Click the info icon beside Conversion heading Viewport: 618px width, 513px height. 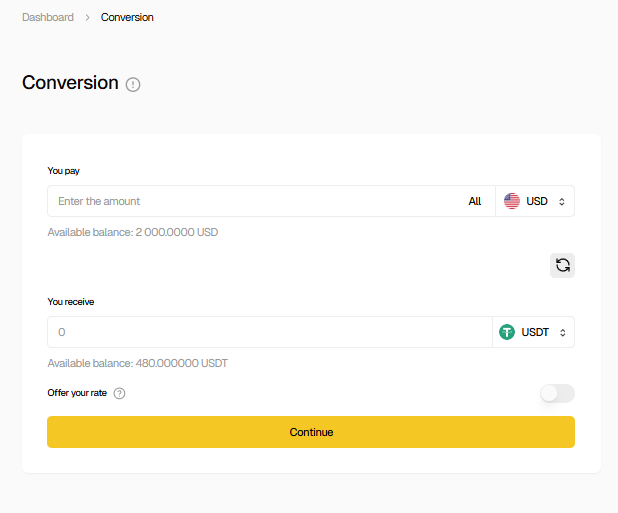pyautogui.click(x=133, y=85)
